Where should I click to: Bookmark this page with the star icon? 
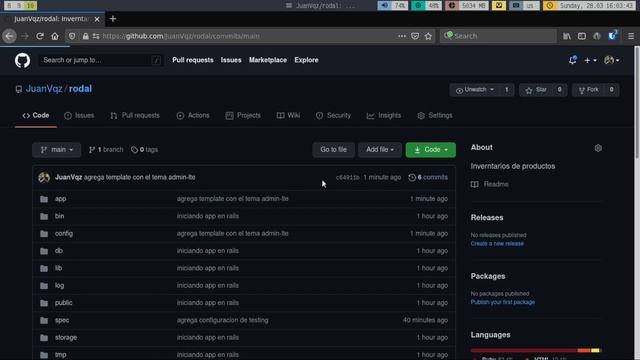[x=428, y=36]
